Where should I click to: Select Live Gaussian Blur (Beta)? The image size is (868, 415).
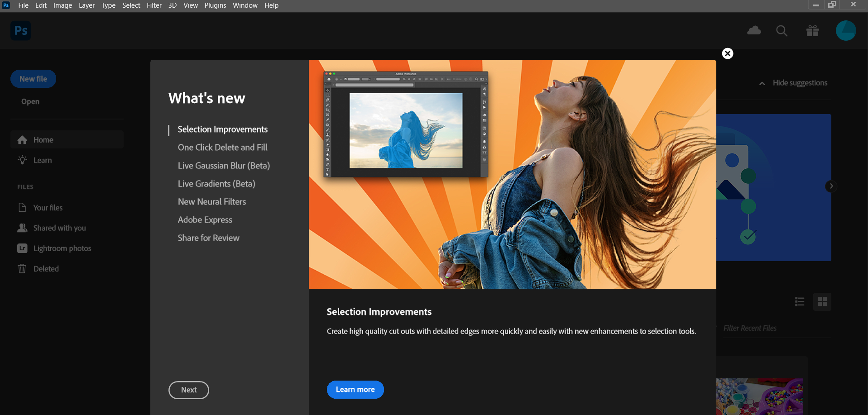[x=224, y=166]
